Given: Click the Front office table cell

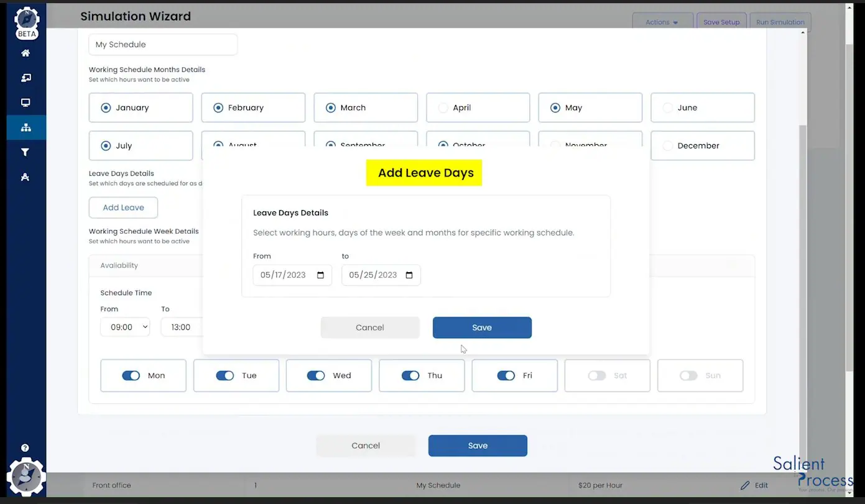Looking at the screenshot, I should click(x=111, y=485).
